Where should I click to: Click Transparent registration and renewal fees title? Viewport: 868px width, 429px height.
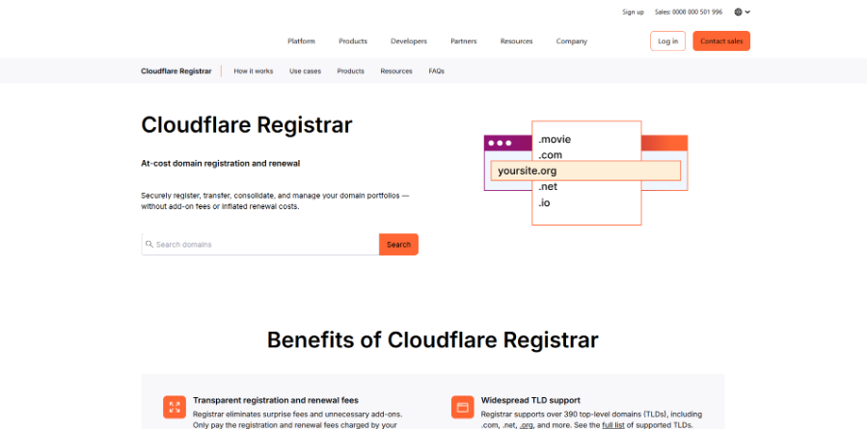pos(276,400)
